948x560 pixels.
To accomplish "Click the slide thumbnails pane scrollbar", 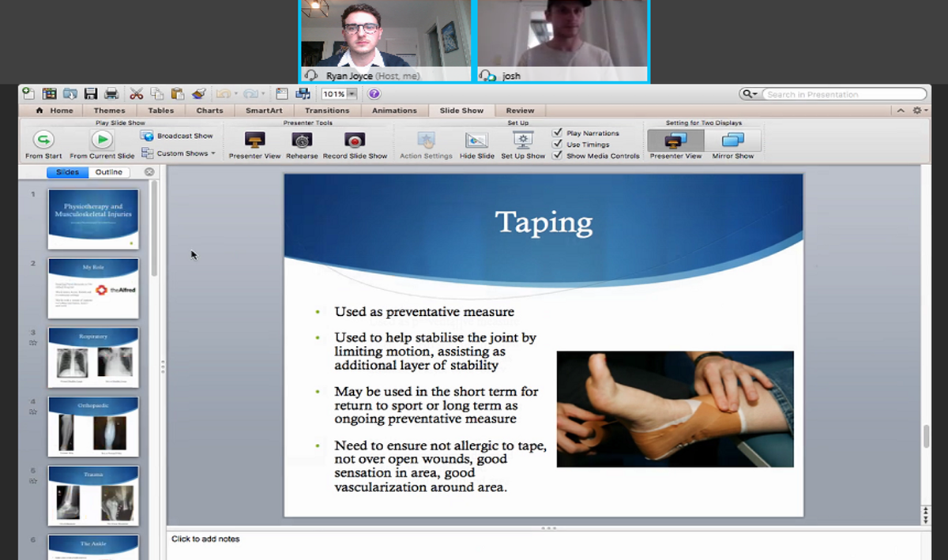I will click(x=155, y=229).
